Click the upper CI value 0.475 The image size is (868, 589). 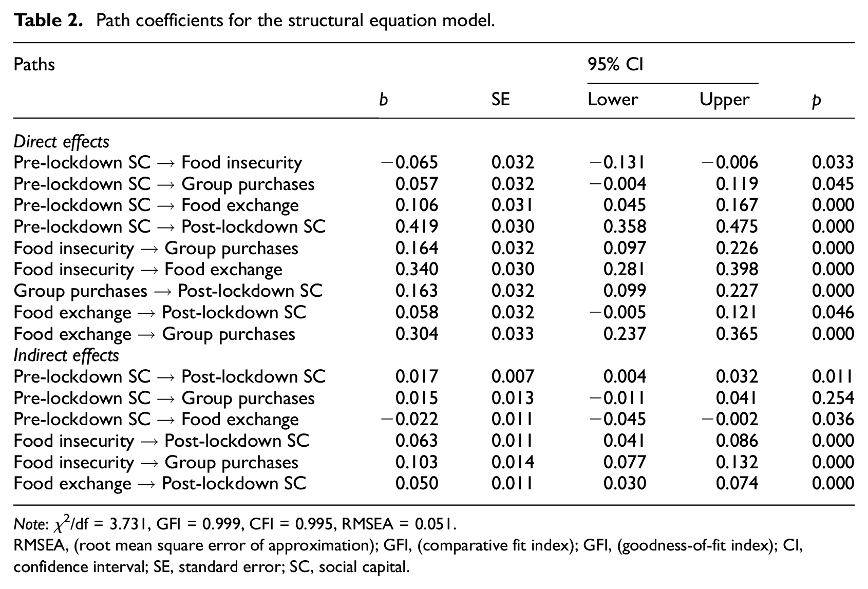737,227
